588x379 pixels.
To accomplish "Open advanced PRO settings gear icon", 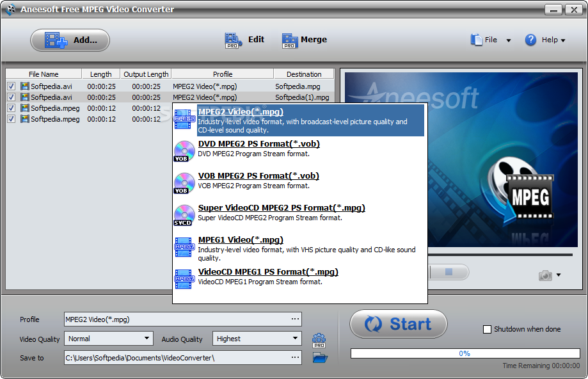I will coord(319,341).
